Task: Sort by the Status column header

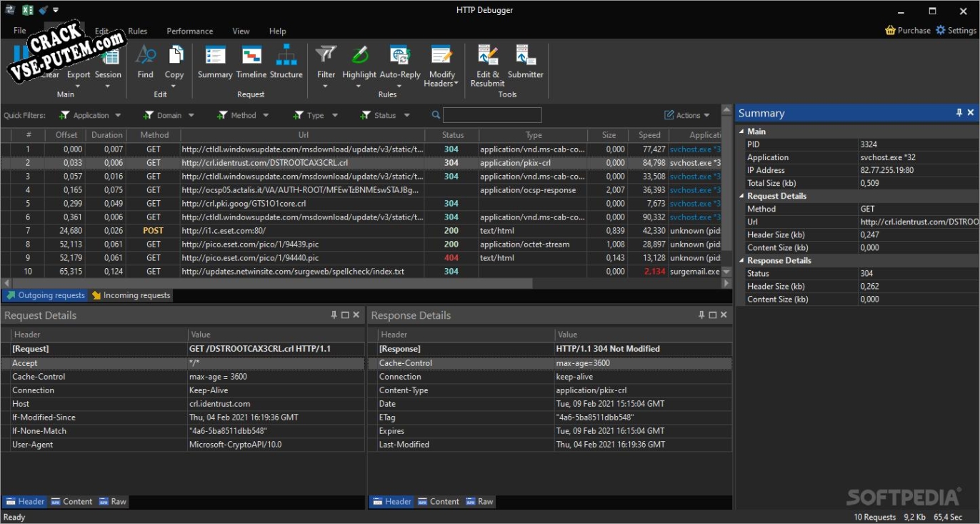Action: click(452, 135)
